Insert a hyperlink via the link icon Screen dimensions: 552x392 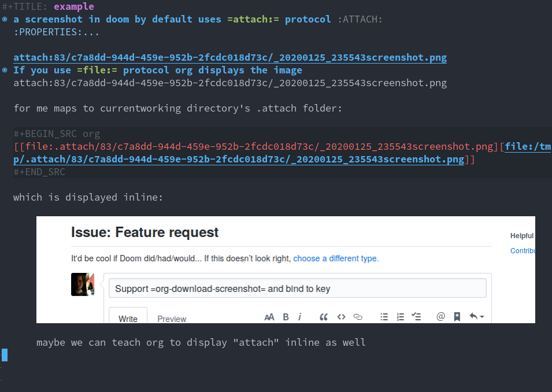point(357,316)
